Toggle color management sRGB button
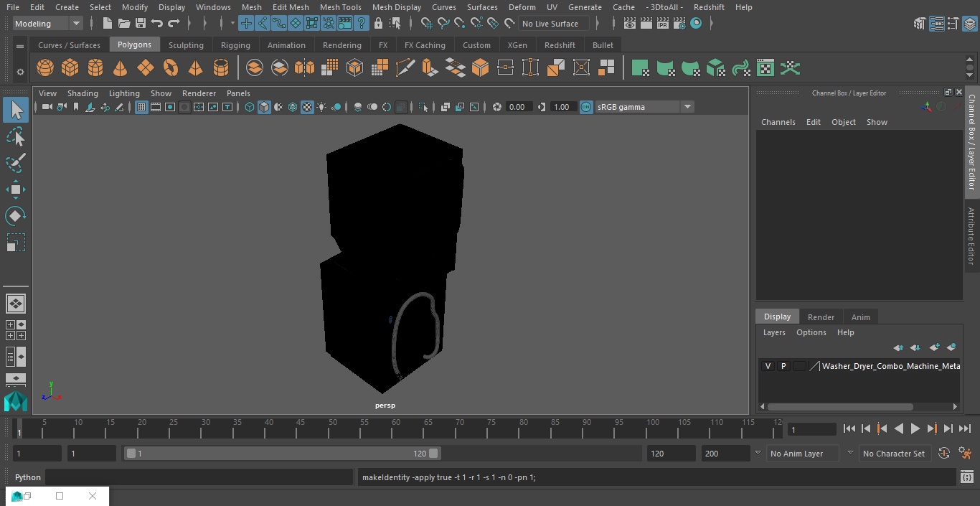980x506 pixels. click(586, 107)
